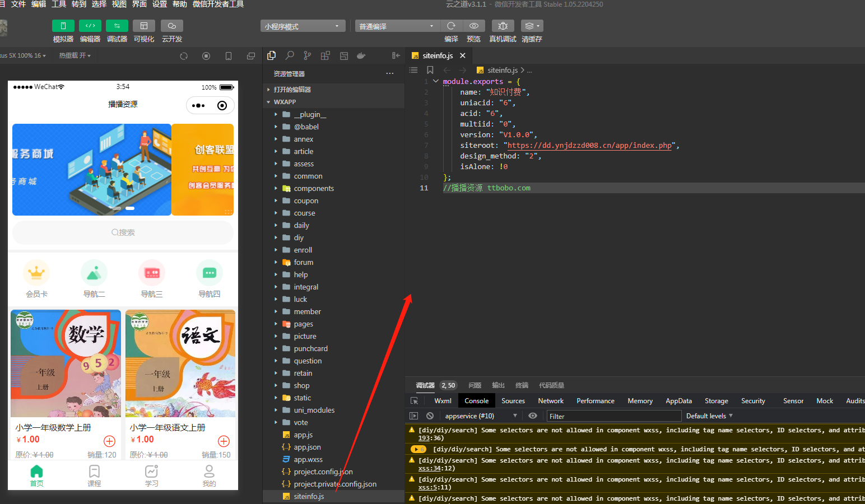The width and height of the screenshot is (865, 504).
Task: Open the 热重载 hot reload dropdown
Action: tap(75, 55)
